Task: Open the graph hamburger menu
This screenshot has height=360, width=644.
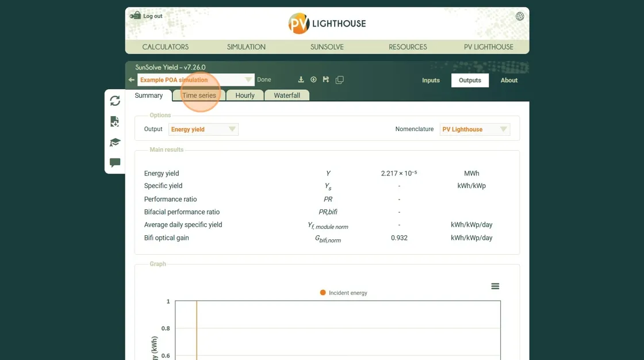Action: click(x=495, y=286)
